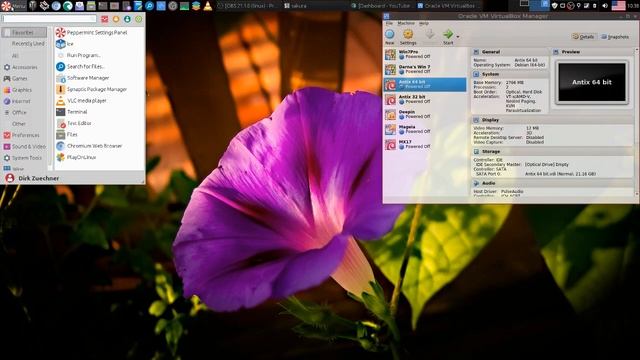Select the Accessories category
Screen dimensions: 640x360
pyautogui.click(x=24, y=67)
